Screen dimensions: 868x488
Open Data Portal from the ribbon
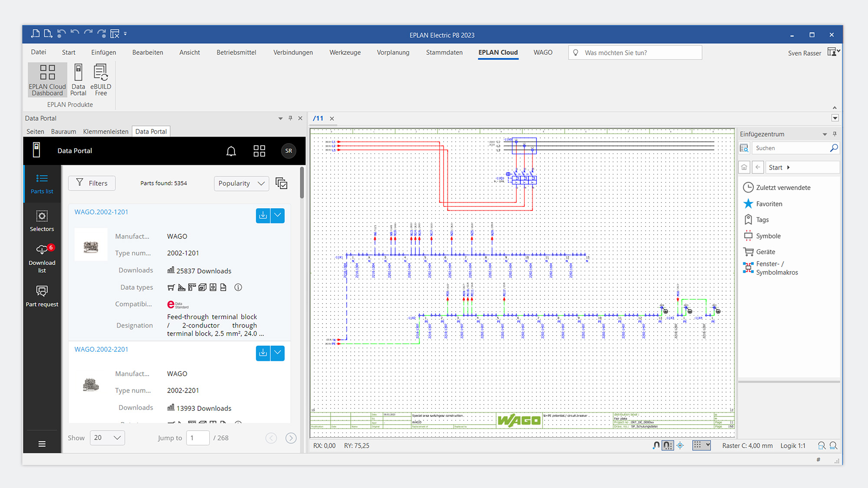pyautogui.click(x=78, y=80)
